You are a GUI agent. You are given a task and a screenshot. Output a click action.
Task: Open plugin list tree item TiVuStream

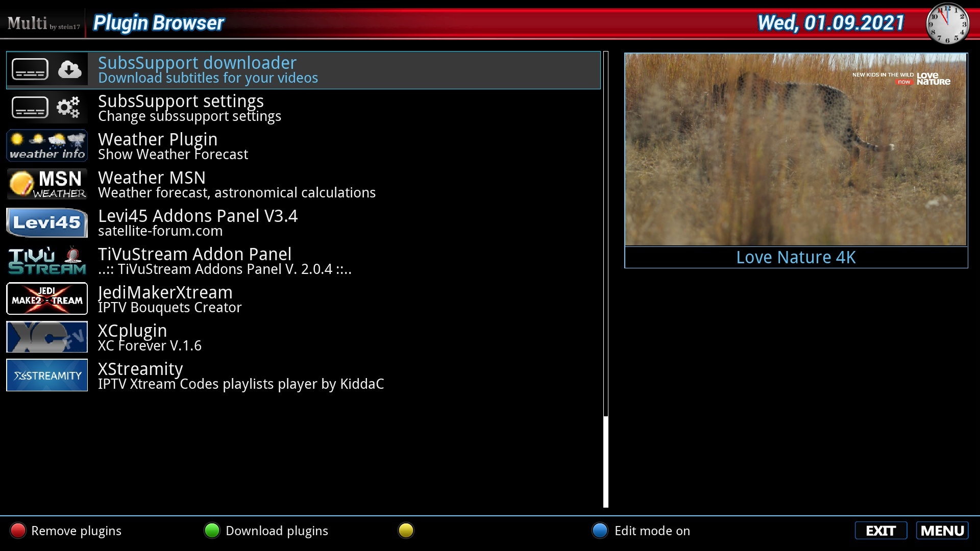click(303, 260)
